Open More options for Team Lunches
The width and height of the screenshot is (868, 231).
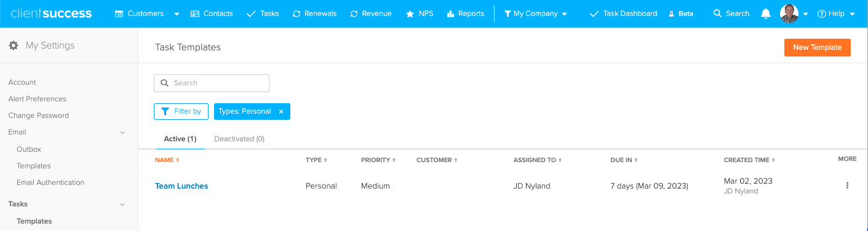coord(847,186)
